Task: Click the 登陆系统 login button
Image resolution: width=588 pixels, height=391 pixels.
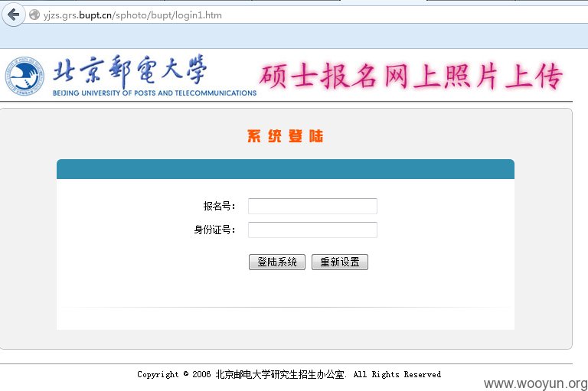Action: [x=277, y=262]
